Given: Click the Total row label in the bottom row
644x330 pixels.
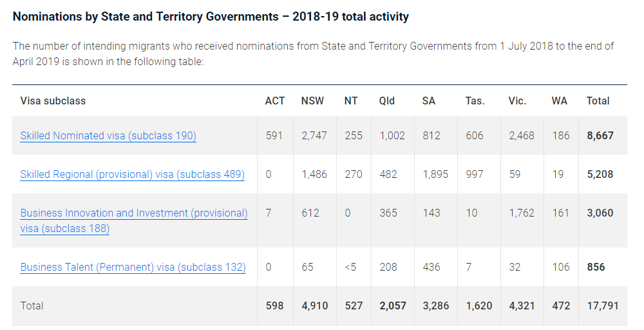Looking at the screenshot, I should coord(32,306).
